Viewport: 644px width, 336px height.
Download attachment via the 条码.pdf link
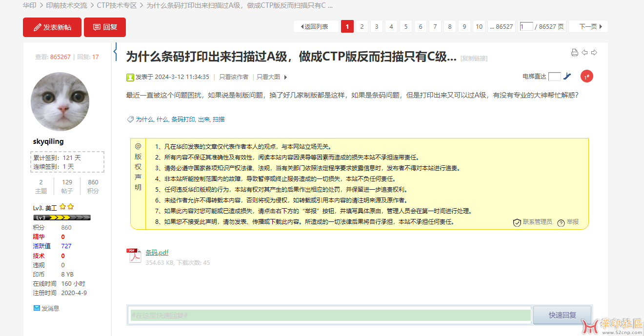tap(158, 252)
